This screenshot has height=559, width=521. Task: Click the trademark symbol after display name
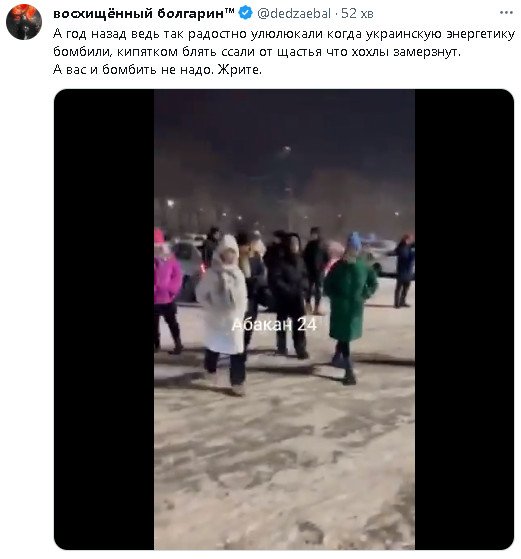(x=229, y=11)
